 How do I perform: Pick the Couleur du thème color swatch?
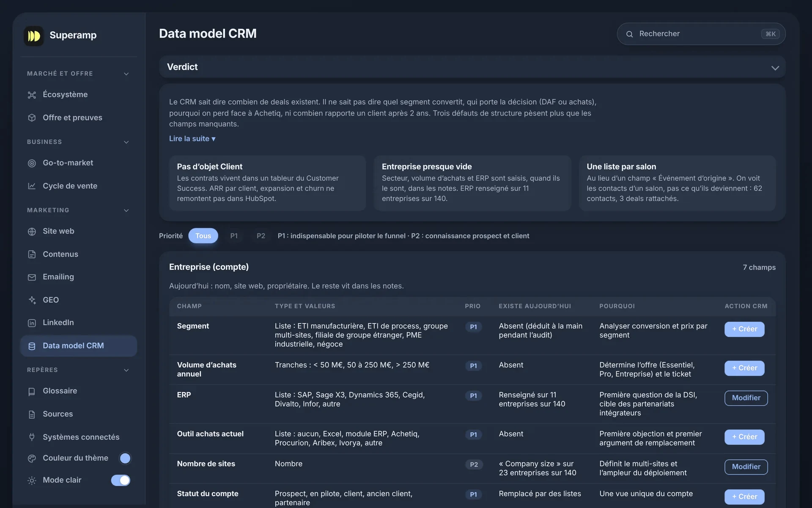point(125,458)
